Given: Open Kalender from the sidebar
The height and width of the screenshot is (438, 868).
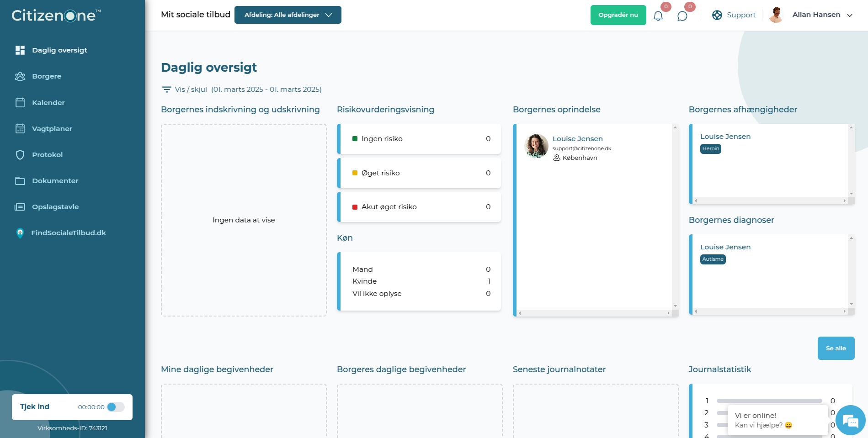Looking at the screenshot, I should pyautogui.click(x=48, y=103).
